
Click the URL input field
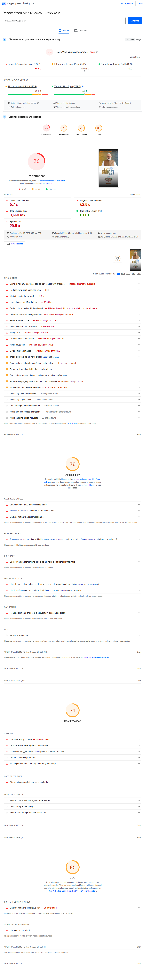[64, 21]
